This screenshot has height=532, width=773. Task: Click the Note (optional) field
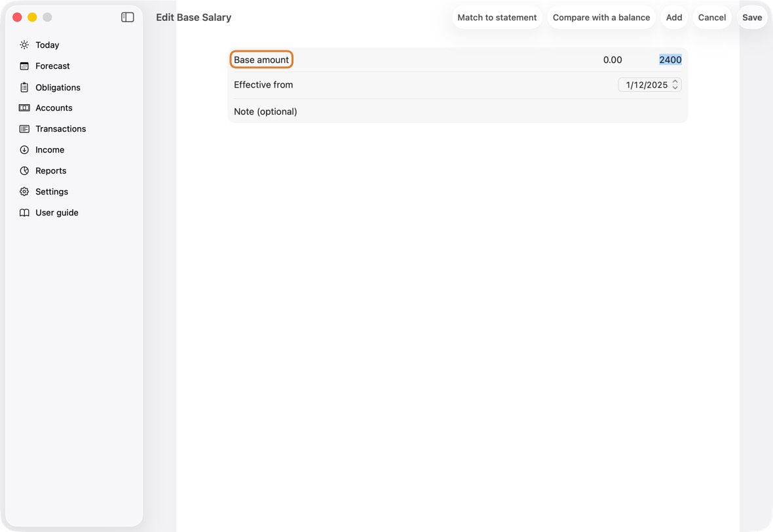click(457, 111)
